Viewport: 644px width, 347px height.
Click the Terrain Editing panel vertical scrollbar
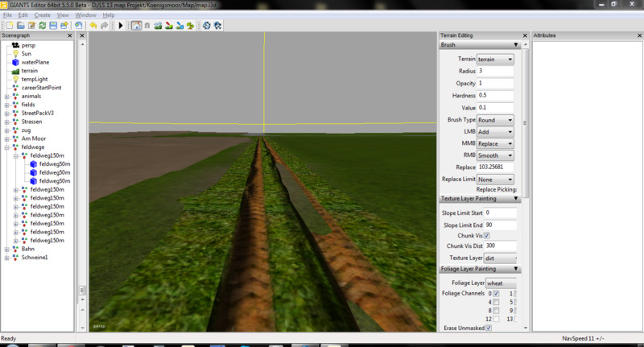coord(526,121)
